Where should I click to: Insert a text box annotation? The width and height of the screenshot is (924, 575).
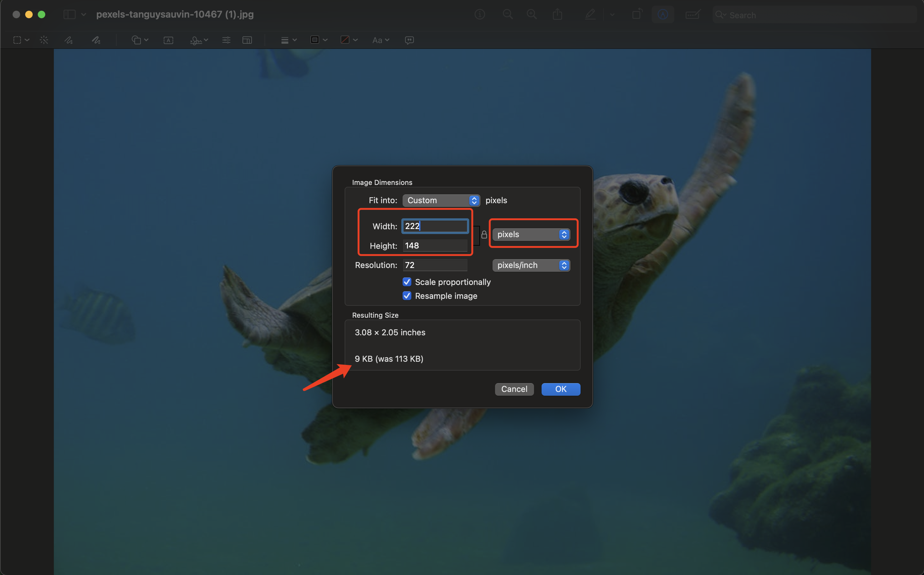pos(168,40)
